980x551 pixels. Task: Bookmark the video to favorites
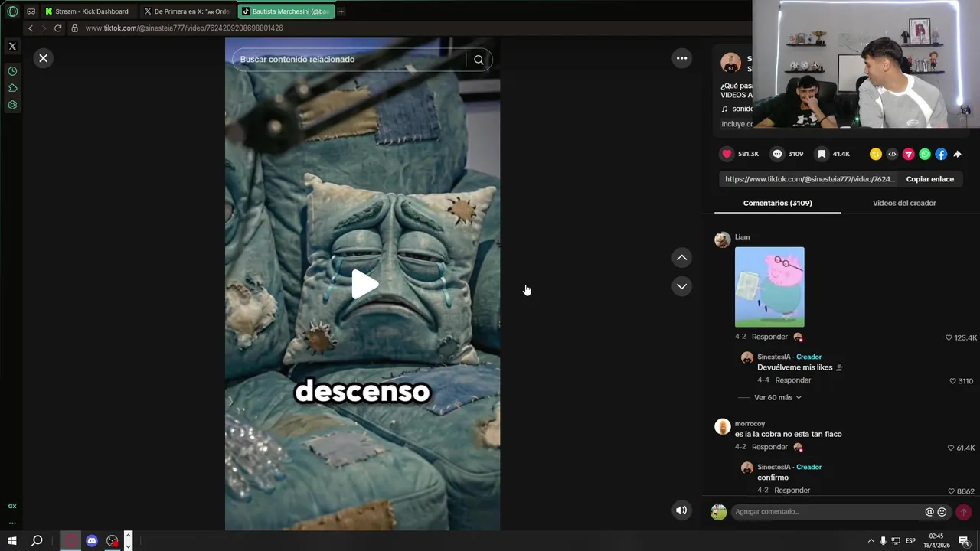tap(822, 154)
